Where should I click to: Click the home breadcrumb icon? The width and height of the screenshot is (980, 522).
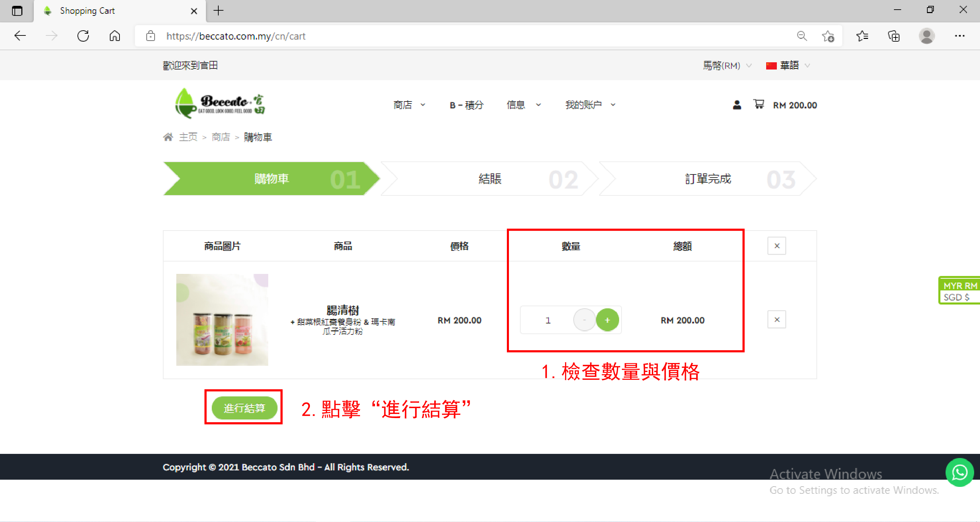point(168,137)
